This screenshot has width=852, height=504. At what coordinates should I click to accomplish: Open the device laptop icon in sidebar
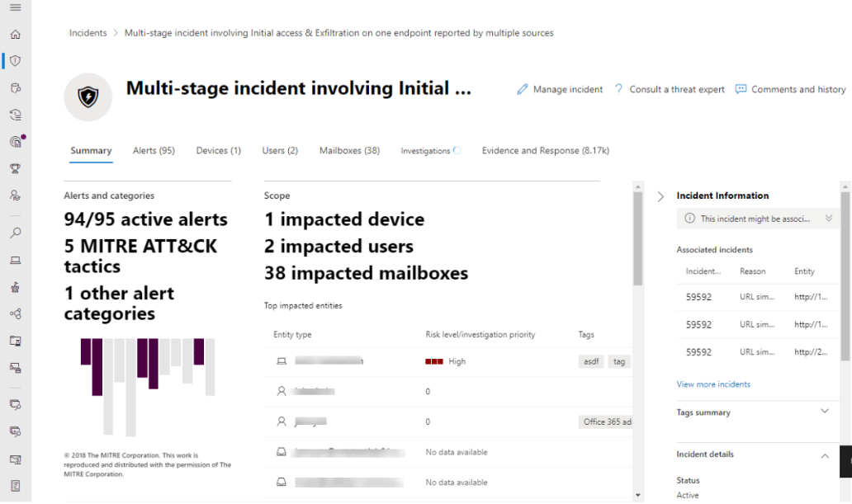coord(15,260)
